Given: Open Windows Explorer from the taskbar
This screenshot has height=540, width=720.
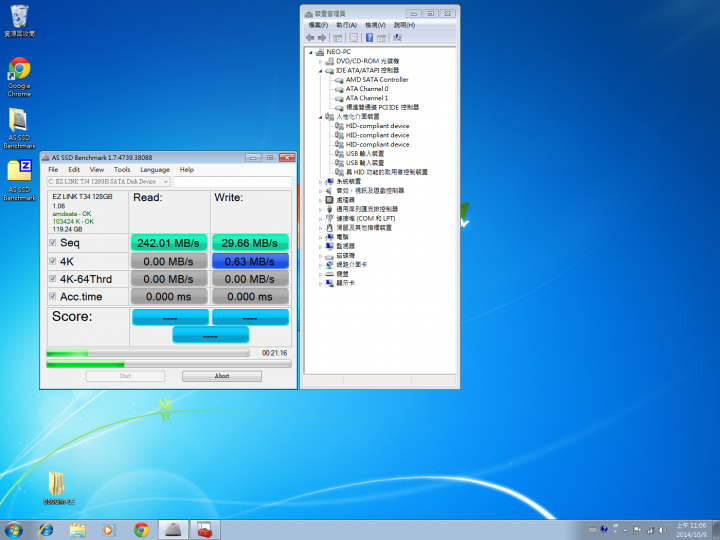Looking at the screenshot, I should coord(78,530).
